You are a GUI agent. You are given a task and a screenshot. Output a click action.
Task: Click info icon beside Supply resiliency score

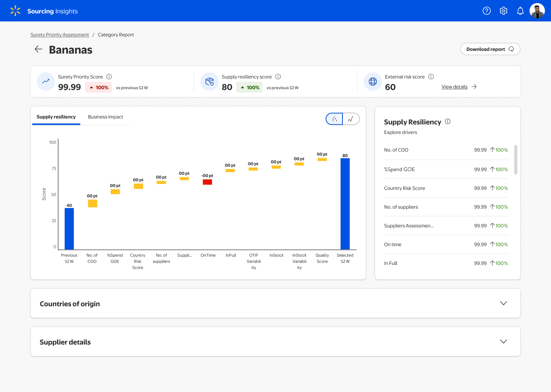pos(278,77)
